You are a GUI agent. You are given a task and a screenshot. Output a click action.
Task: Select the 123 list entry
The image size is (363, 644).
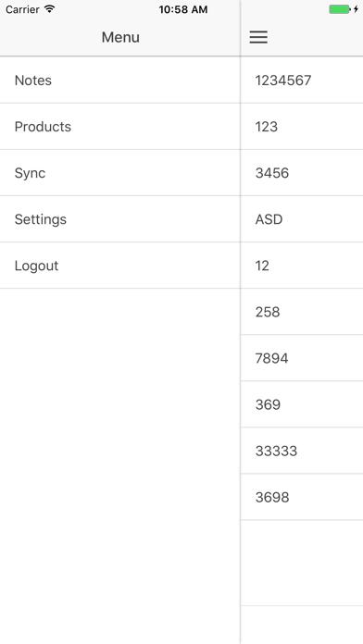tap(302, 127)
